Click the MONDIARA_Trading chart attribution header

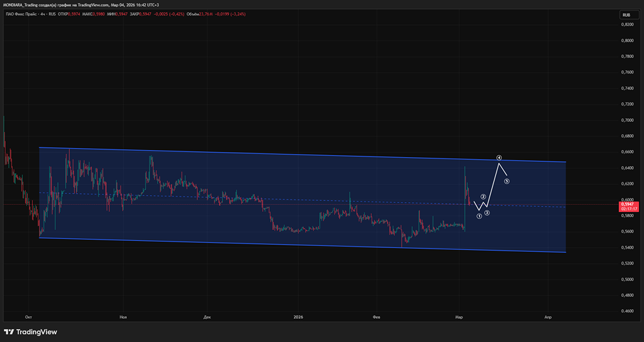coord(81,5)
